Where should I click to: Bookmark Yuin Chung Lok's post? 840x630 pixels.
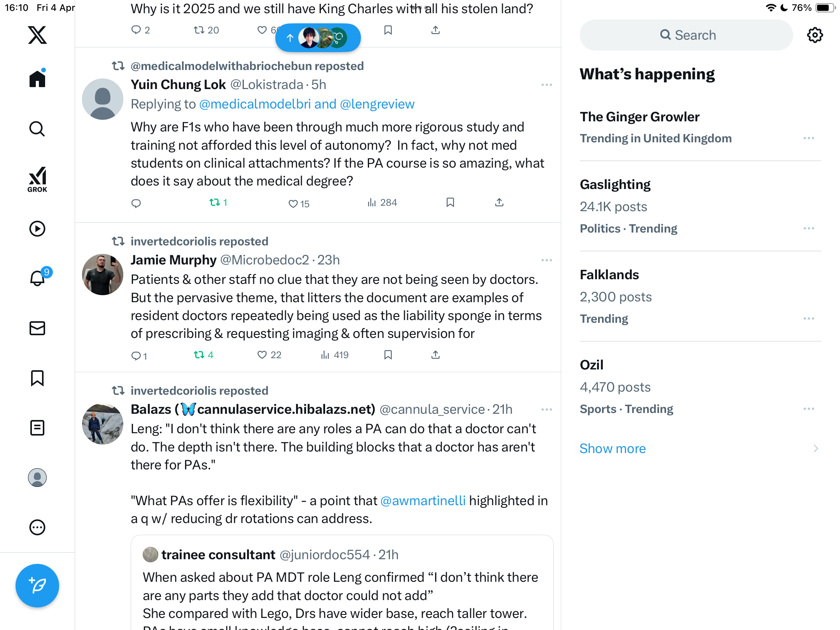[450, 202]
